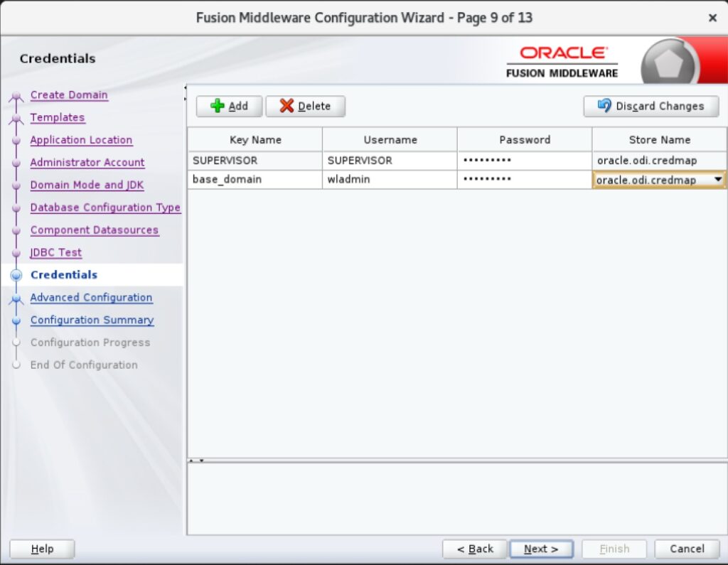This screenshot has height=565, width=728.
Task: Open the JDBC Test step
Action: [55, 252]
